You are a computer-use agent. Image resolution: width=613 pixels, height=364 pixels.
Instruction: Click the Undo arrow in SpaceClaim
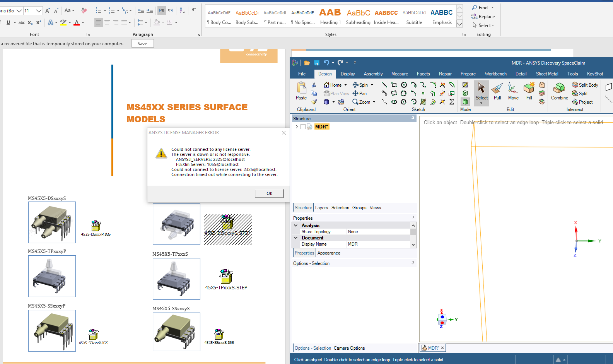pyautogui.click(x=326, y=63)
